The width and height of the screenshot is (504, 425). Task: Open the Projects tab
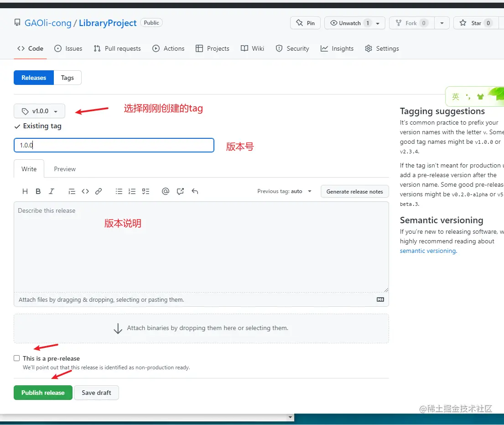[x=213, y=48]
